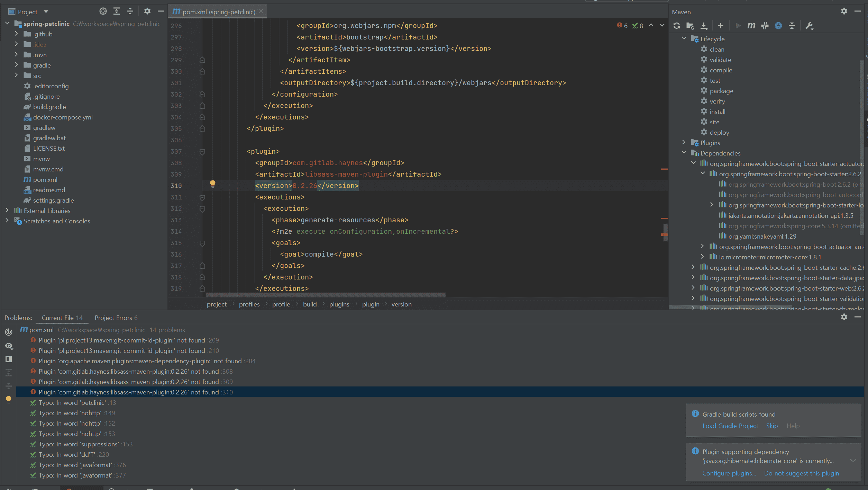
Task: Toggle Maven offline mode
Action: [765, 26]
